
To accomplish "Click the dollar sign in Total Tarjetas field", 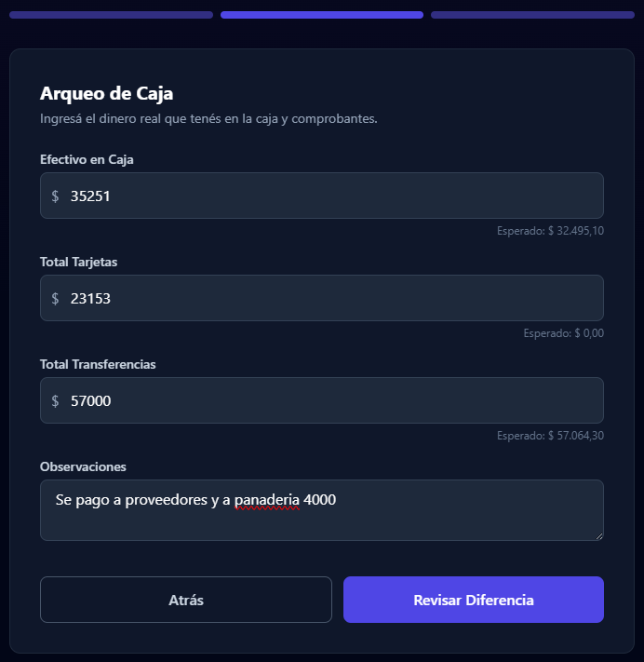I will pyautogui.click(x=56, y=299).
